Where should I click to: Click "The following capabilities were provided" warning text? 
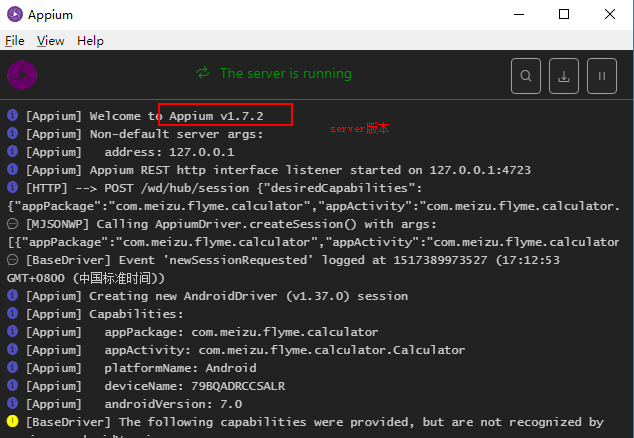click(266, 422)
